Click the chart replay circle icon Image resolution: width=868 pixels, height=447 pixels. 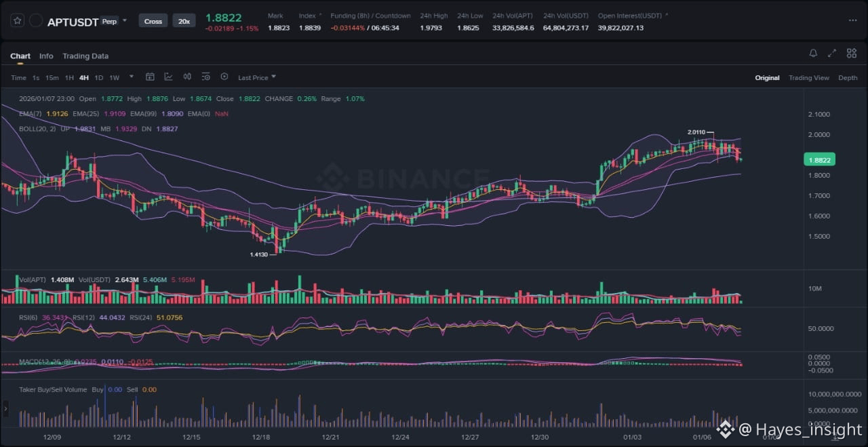pyautogui.click(x=224, y=77)
